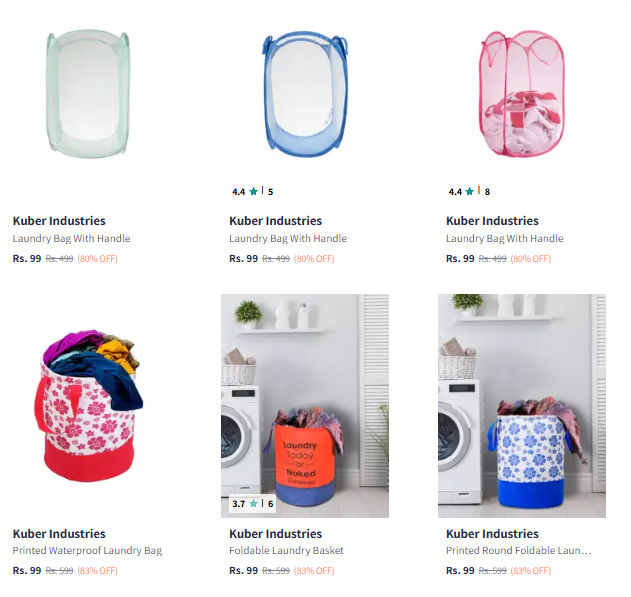This screenshot has width=631, height=597.
Task: Open the blue floral round laundry bag image
Action: tap(522, 406)
